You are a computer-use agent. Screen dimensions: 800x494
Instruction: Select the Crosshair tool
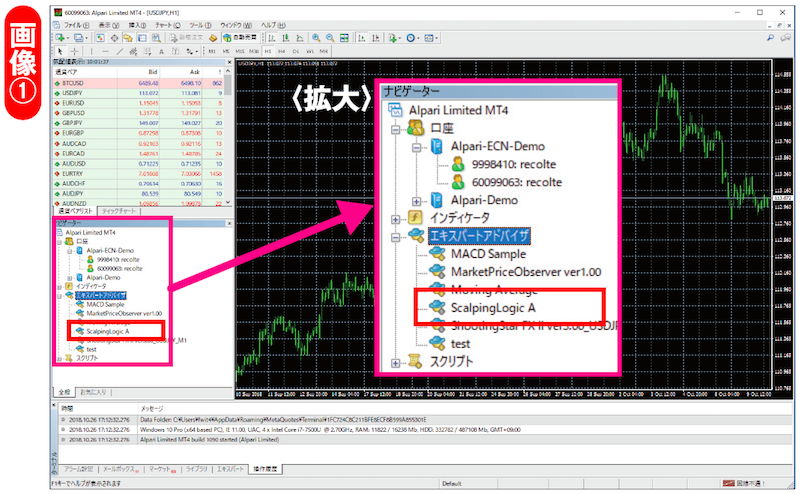tap(74, 51)
